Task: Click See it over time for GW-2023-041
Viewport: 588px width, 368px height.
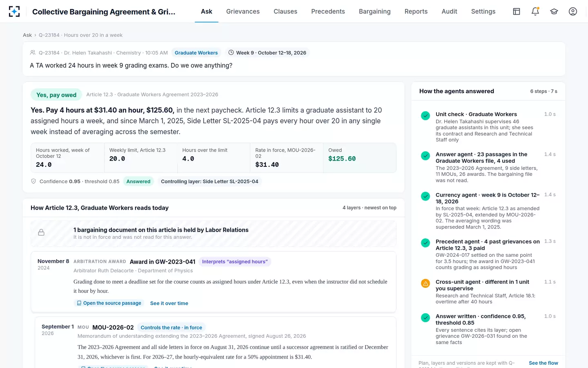Action: (169, 303)
